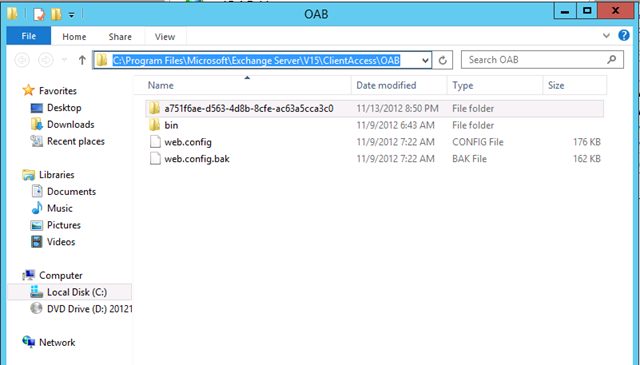Click the Favorites star icon
The image size is (640, 365).
[29, 90]
